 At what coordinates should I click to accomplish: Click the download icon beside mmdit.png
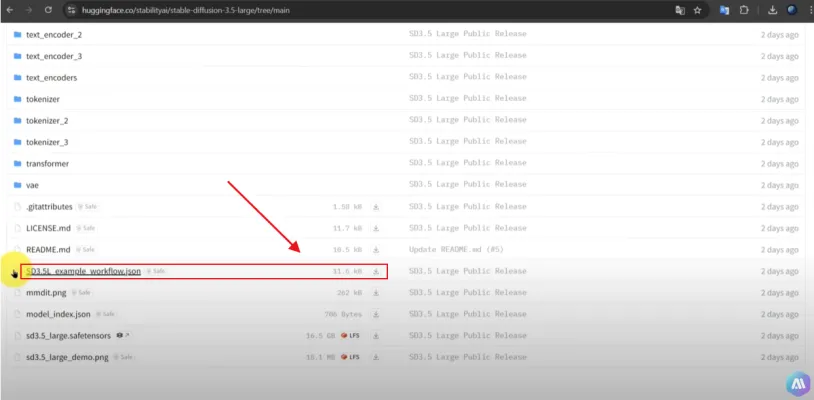[x=376, y=292]
